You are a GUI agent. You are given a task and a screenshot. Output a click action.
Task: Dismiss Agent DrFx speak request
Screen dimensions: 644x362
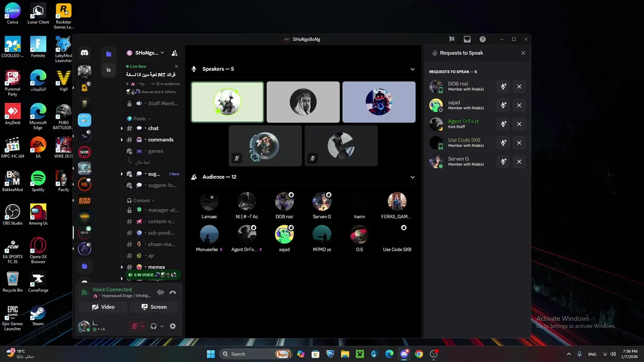(x=519, y=124)
